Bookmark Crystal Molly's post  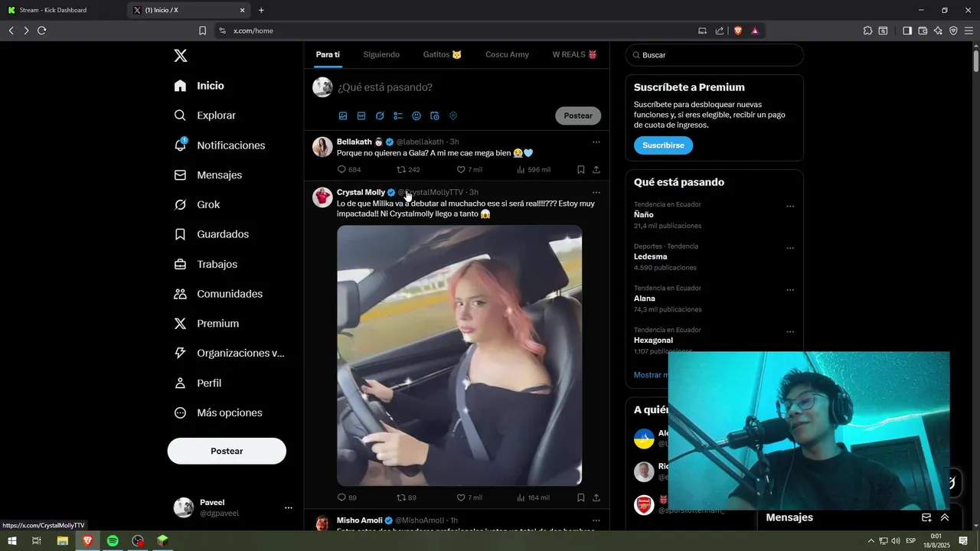tap(581, 497)
